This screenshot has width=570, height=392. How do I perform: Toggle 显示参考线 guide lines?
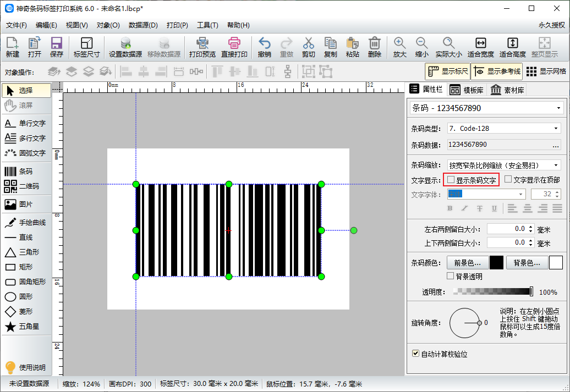coord(497,71)
